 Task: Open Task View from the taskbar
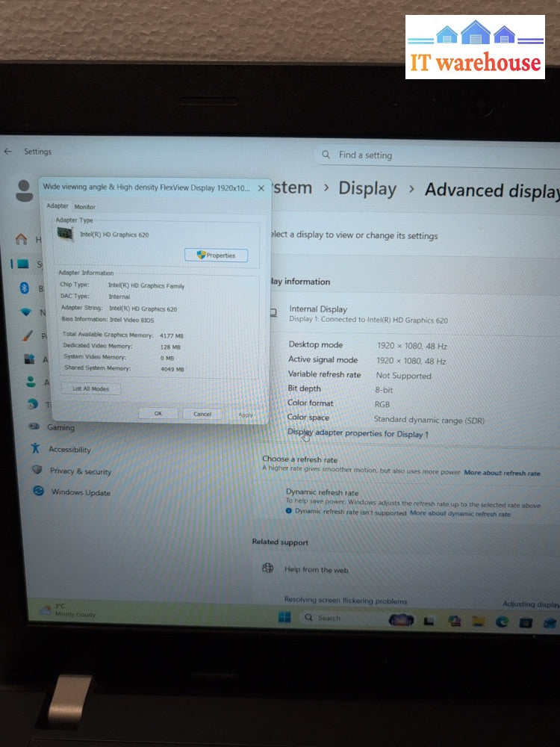[429, 621]
